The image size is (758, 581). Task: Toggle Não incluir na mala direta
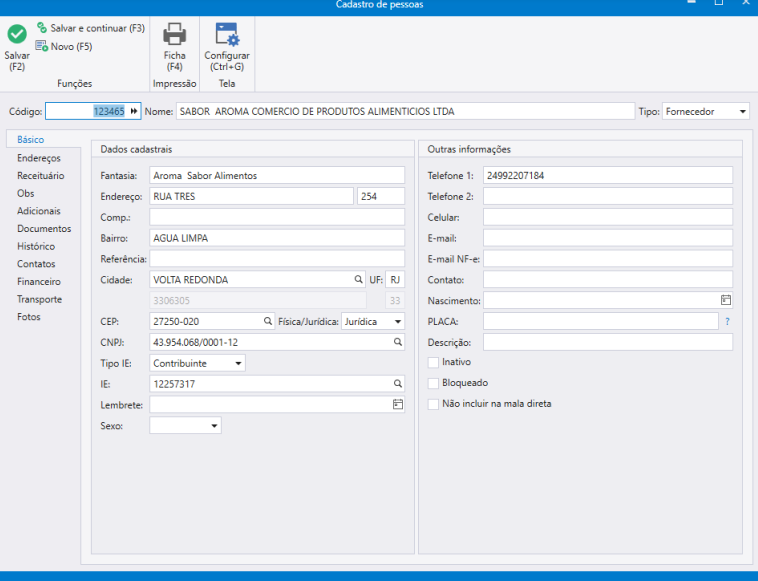click(x=433, y=404)
